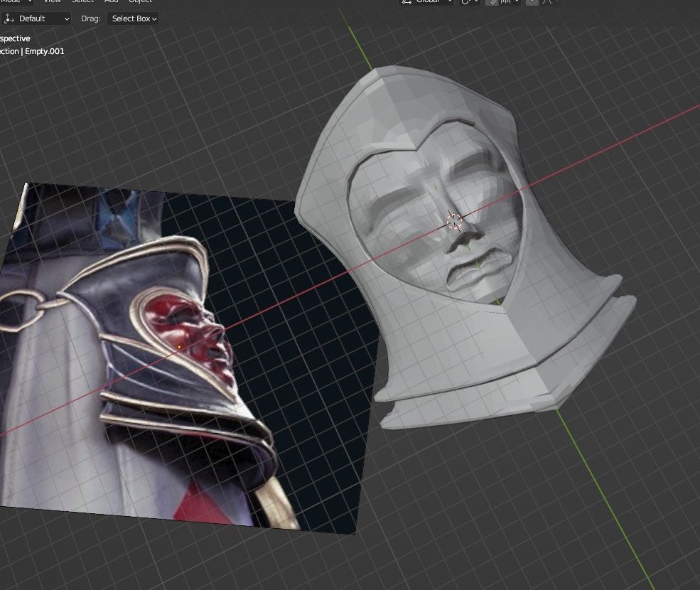Click the 3D cursor on the model's nose
This screenshot has height=590, width=700.
pos(454,221)
